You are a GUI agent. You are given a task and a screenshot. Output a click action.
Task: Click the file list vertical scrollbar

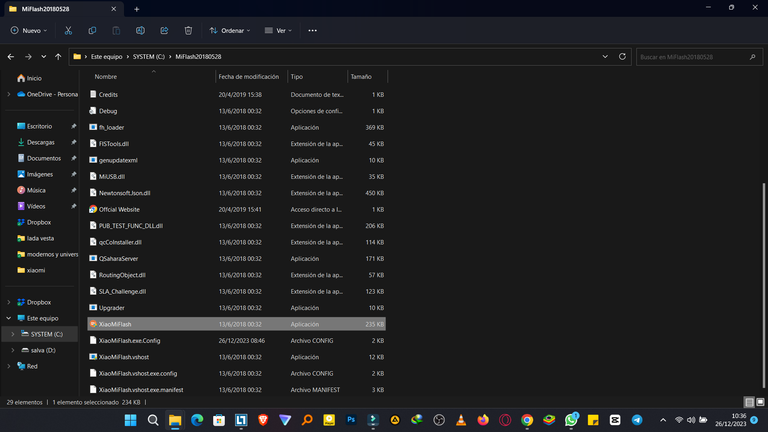763,285
